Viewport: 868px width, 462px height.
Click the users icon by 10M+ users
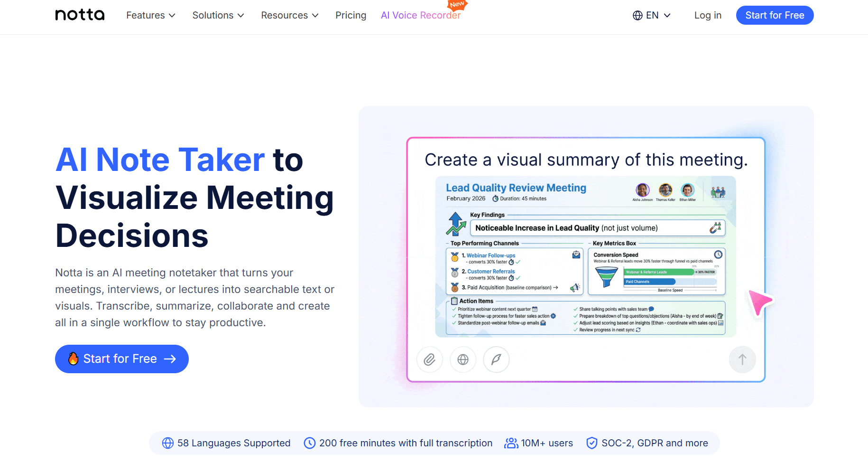pos(511,443)
